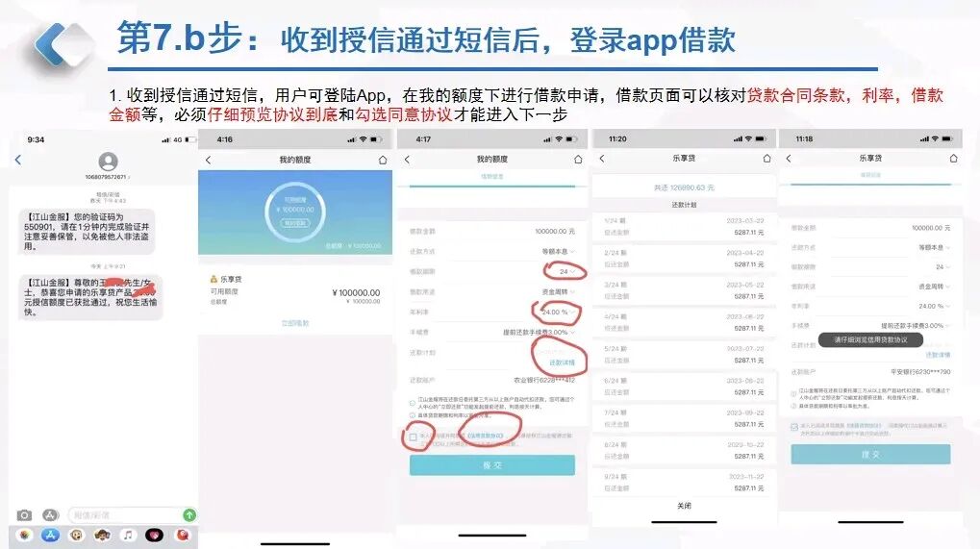Go back from the 11:20 乐享贷 repayment plan
This screenshot has width=980, height=549.
pos(602,159)
